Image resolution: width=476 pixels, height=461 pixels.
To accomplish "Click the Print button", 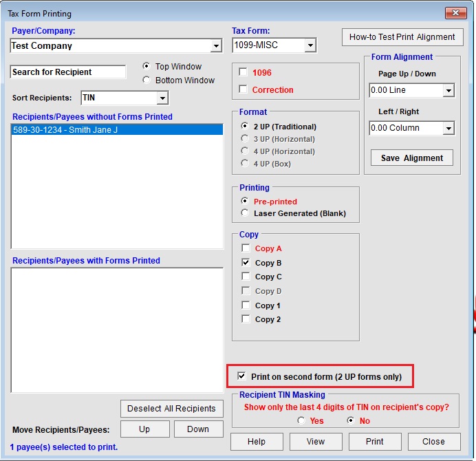I will [x=375, y=442].
